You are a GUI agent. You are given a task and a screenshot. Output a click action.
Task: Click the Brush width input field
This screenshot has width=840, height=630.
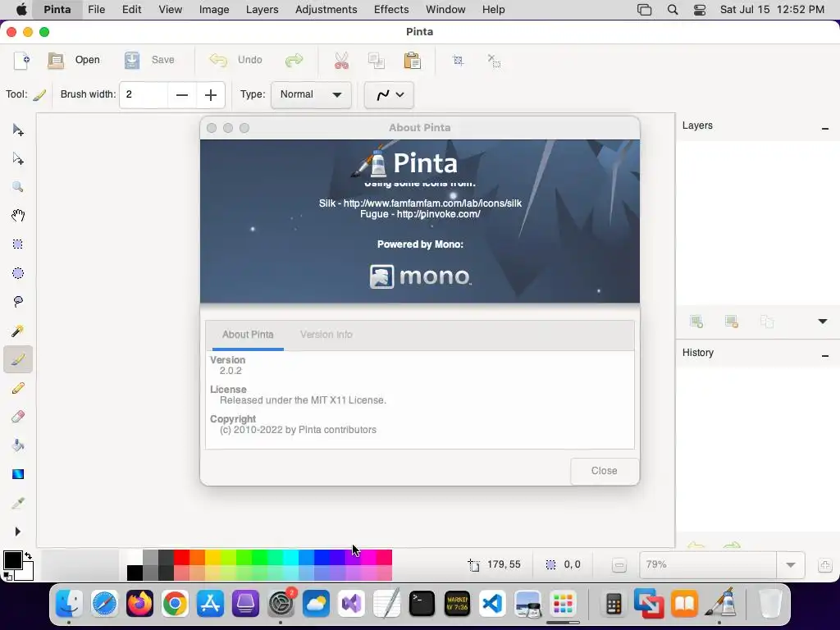point(144,95)
